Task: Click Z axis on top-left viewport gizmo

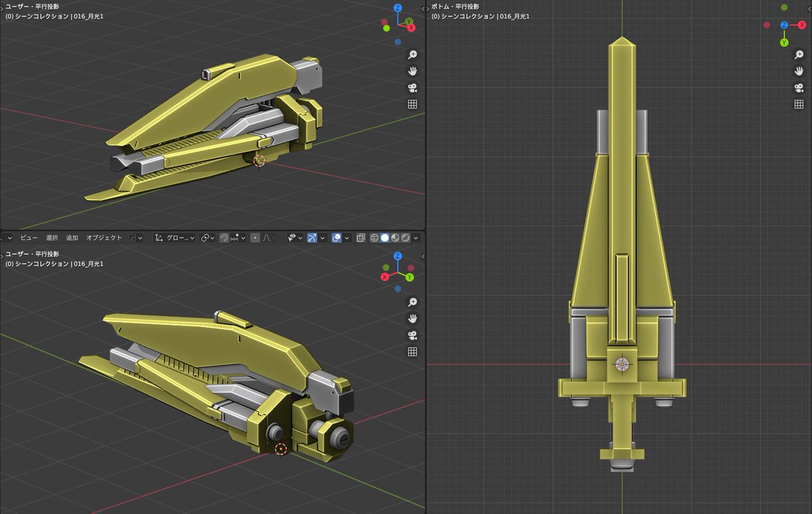Action: [x=398, y=8]
